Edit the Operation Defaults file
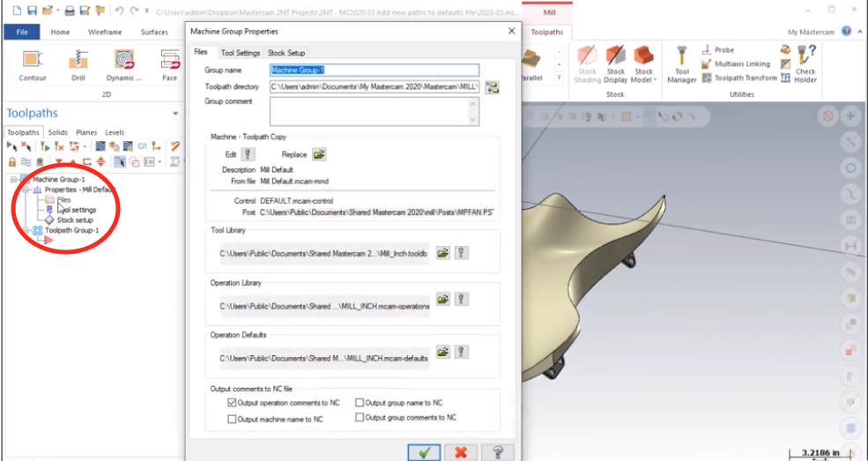The image size is (868, 461). (x=462, y=352)
